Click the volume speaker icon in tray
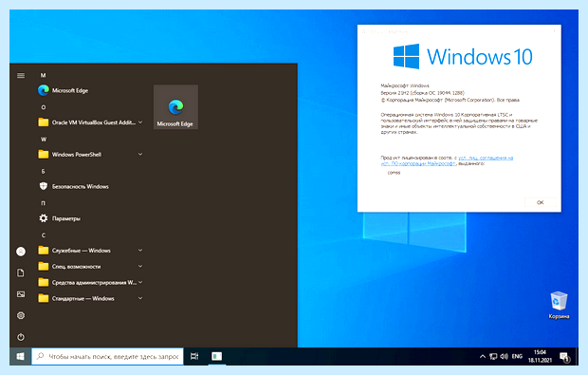The height and width of the screenshot is (375, 588). click(x=504, y=356)
